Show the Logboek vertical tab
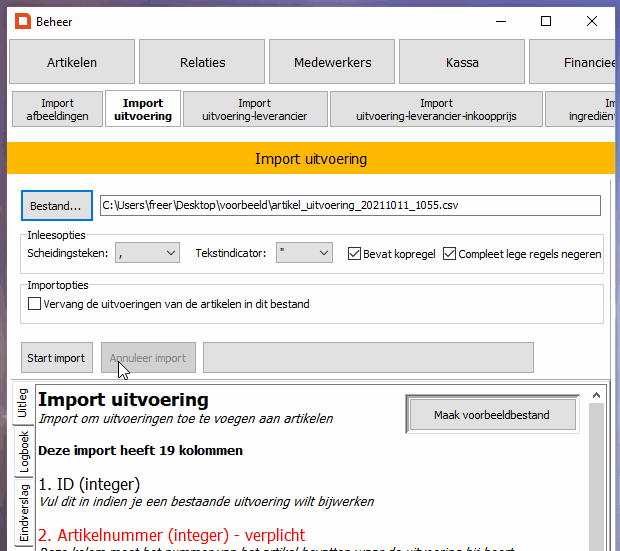The width and height of the screenshot is (620, 551). pyautogui.click(x=25, y=450)
